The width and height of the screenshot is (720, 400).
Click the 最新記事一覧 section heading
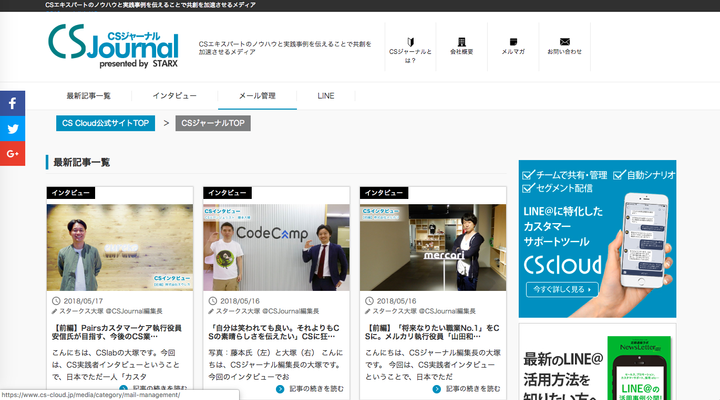[x=81, y=163]
